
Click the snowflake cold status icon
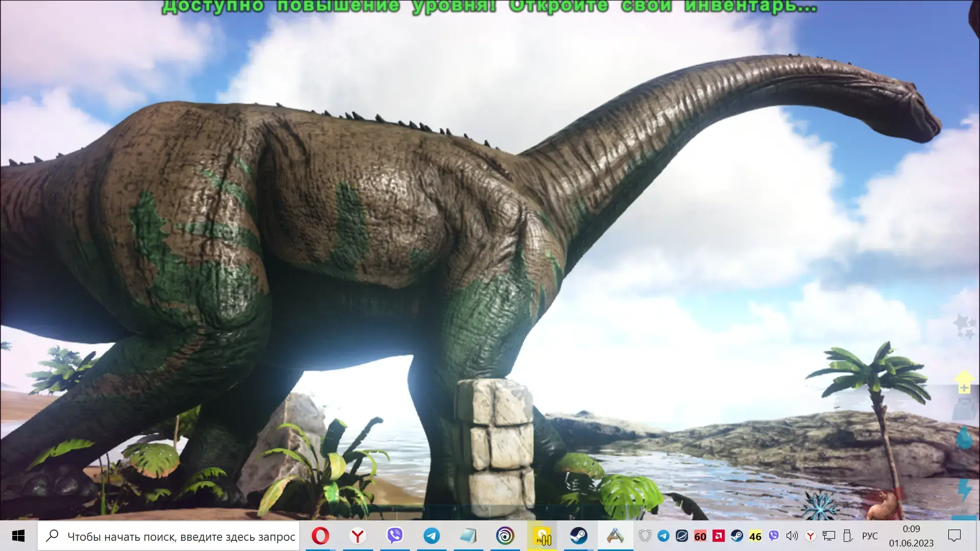(820, 506)
